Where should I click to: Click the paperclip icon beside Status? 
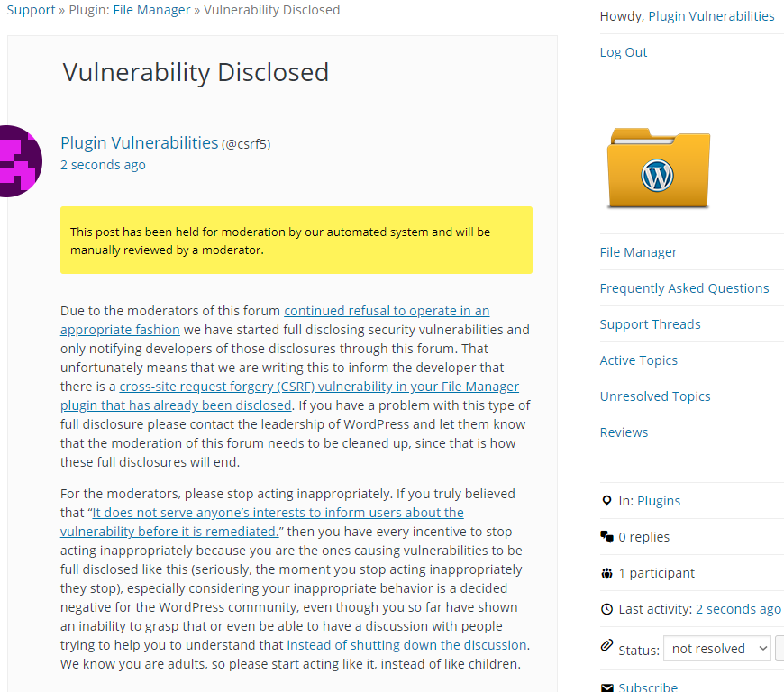(606, 645)
